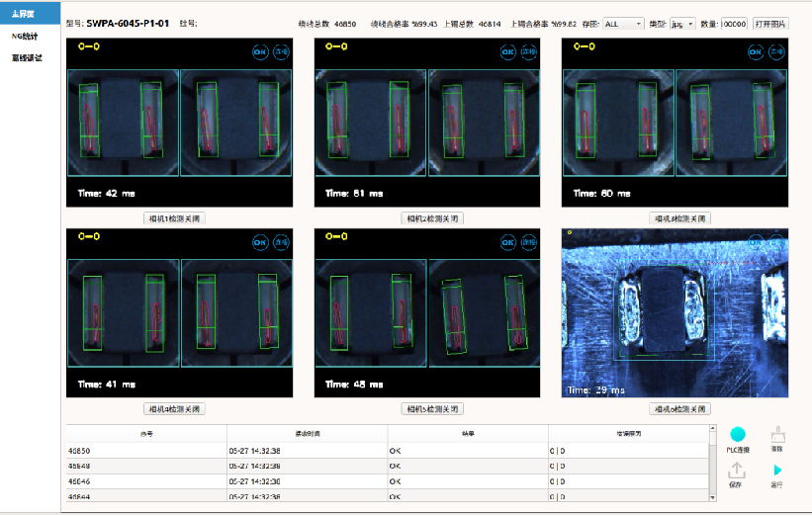Screen dimensions: 812x516
Task: Click the OK badge in camera 4 view
Action: [x=260, y=241]
